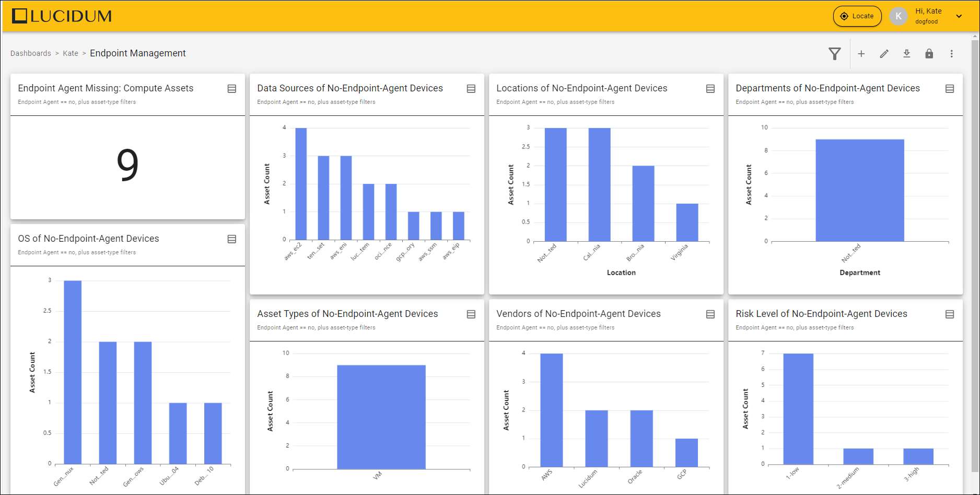Open the Dashboards breadcrumb link
980x495 pixels.
(31, 53)
